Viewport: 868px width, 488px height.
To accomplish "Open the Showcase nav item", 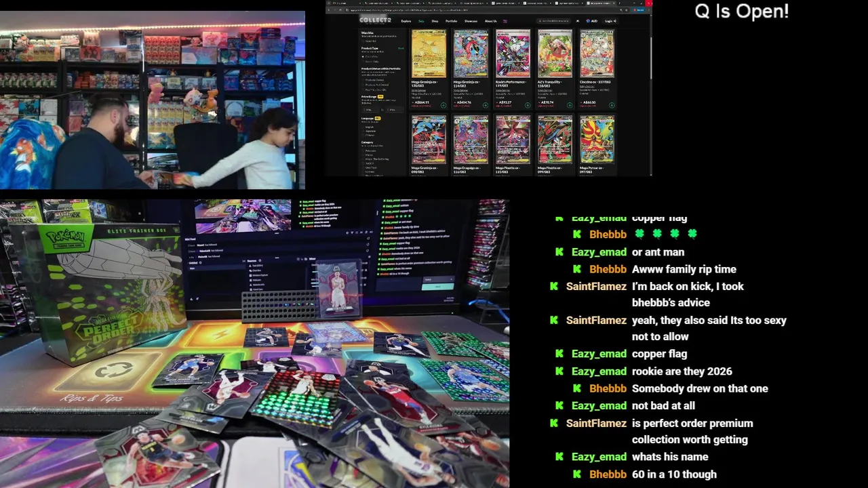I will (x=471, y=21).
